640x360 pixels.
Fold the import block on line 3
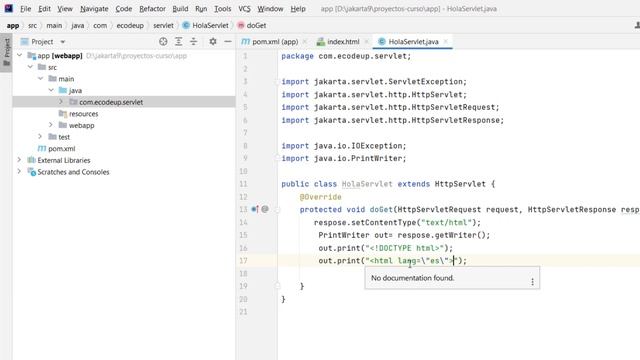[x=277, y=82]
